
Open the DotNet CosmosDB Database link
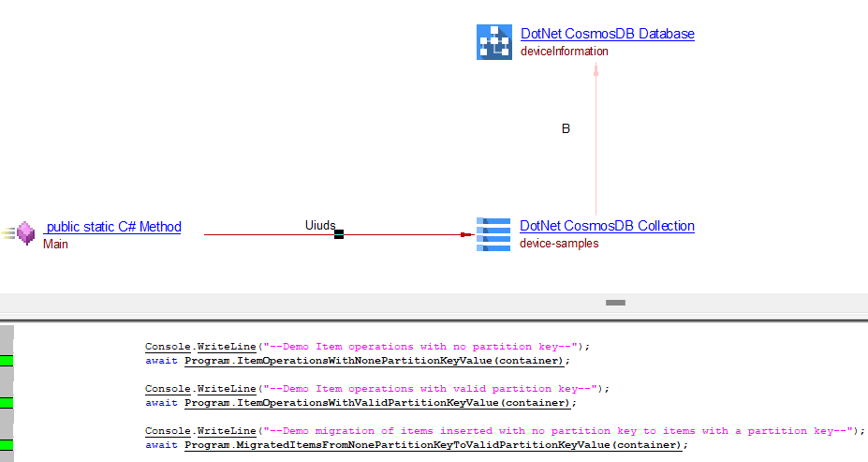click(607, 34)
